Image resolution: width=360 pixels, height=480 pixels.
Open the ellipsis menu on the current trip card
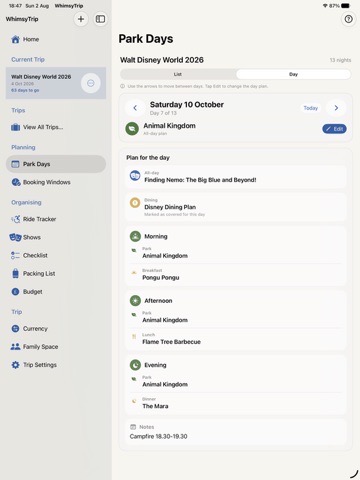pyautogui.click(x=90, y=83)
